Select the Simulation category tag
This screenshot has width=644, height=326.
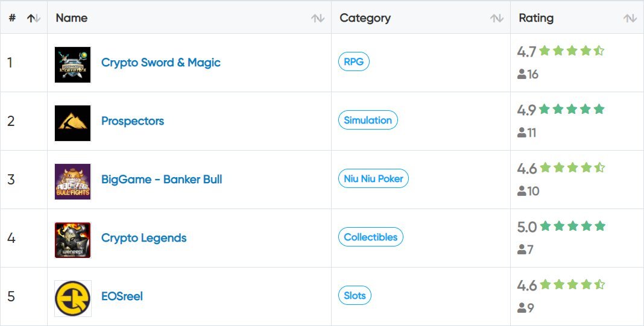(368, 120)
